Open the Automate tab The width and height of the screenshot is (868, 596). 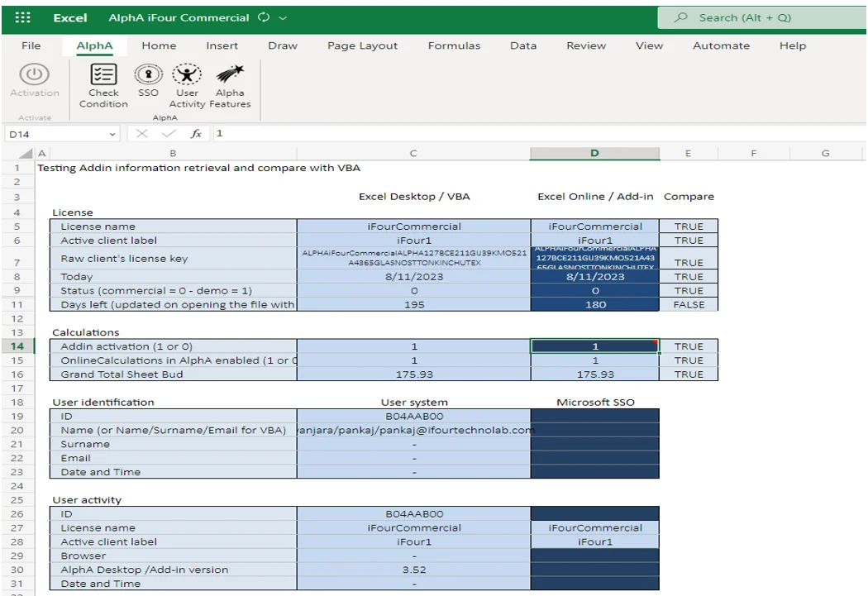[722, 45]
